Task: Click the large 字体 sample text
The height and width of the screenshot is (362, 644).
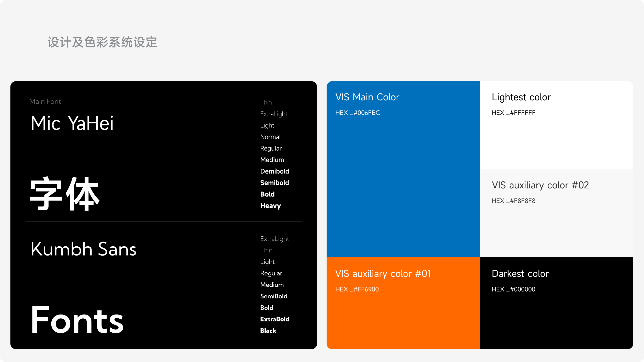Action: point(64,194)
